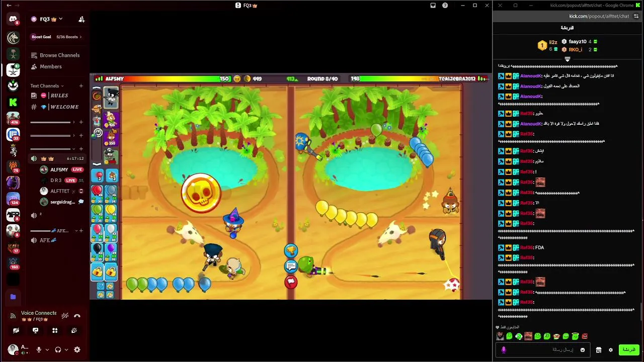Click top gifter ii2z in Kick chat

pos(553,42)
